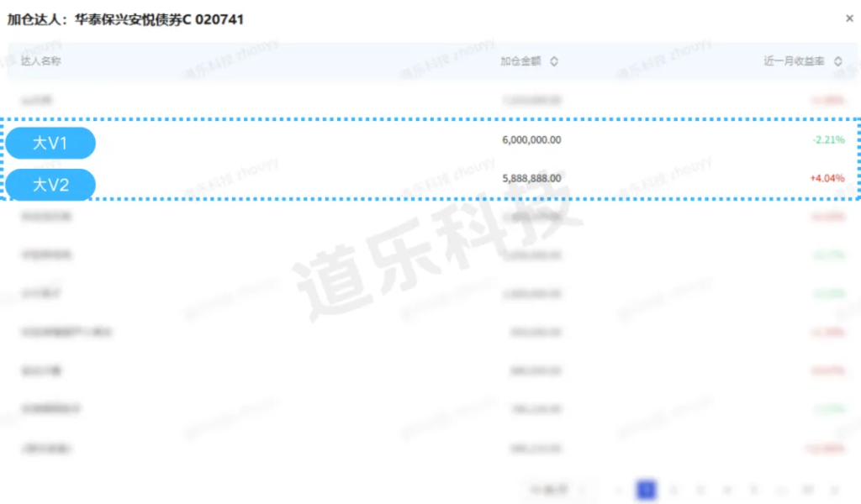Screen dimensions: 861x504
Task: Select the 大V2 influencer tag
Action: [50, 185]
